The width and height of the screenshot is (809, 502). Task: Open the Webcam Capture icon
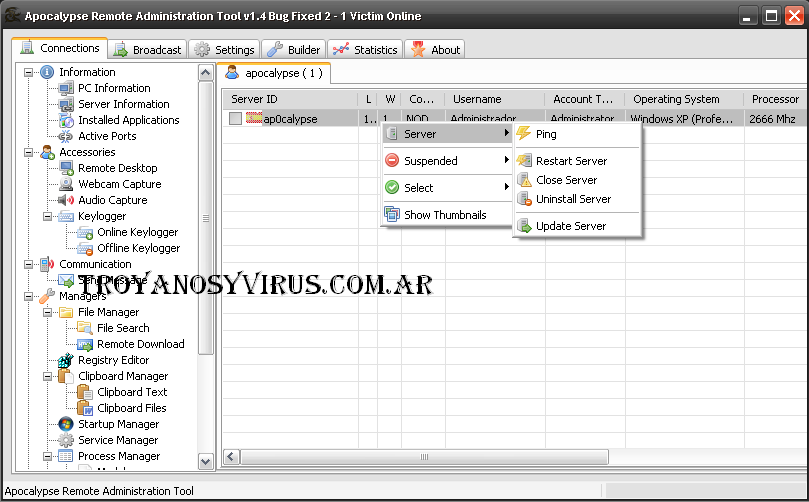pos(66,184)
